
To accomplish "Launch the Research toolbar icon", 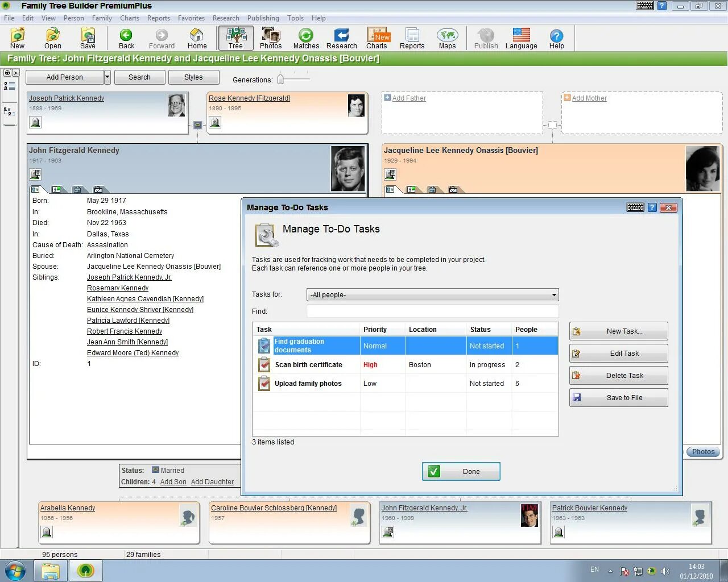I will (x=341, y=38).
